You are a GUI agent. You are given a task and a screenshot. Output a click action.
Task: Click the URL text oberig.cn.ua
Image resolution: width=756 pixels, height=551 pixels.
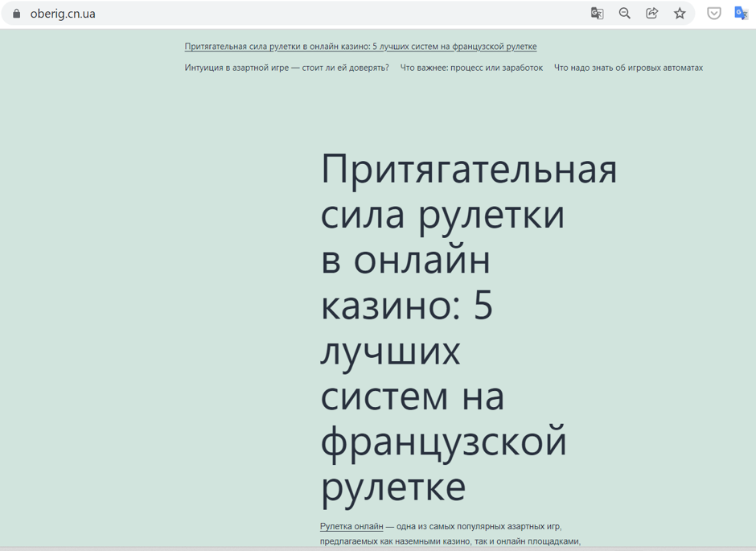(x=63, y=13)
